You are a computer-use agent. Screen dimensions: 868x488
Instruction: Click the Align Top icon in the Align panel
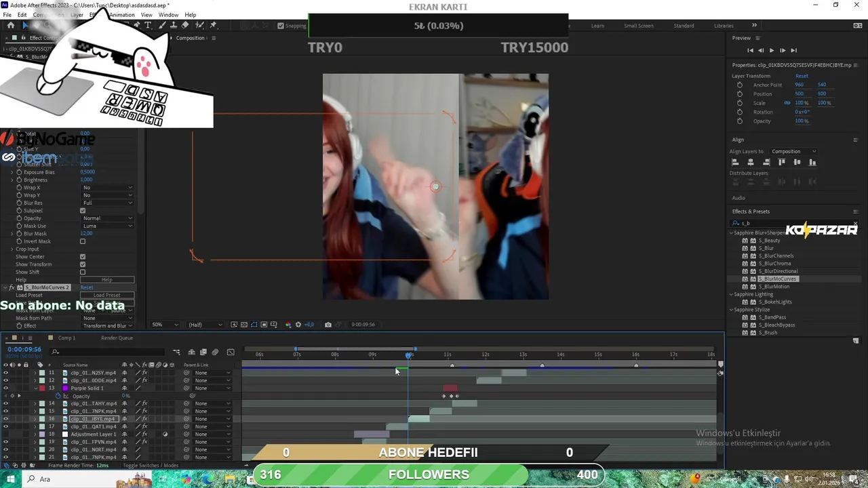click(x=781, y=163)
